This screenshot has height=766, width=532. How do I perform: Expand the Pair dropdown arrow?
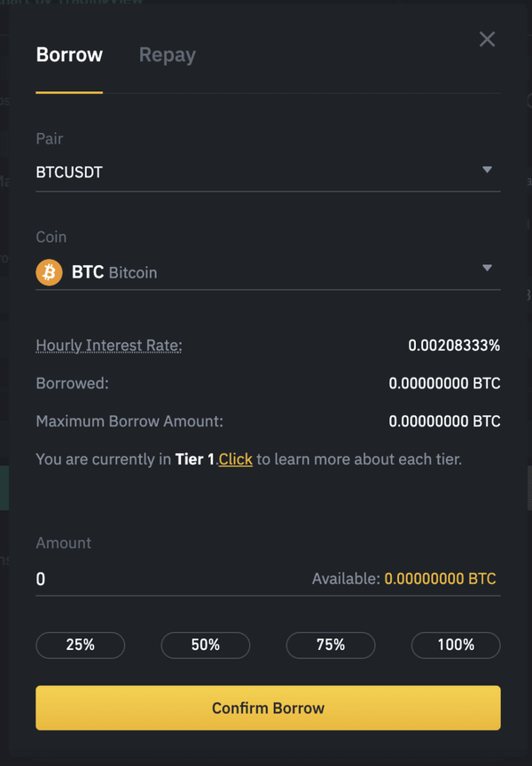[487, 169]
